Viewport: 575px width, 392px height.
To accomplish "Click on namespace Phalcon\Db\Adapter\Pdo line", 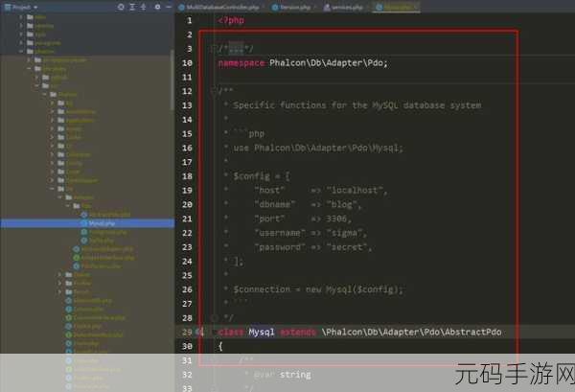I will pos(303,62).
